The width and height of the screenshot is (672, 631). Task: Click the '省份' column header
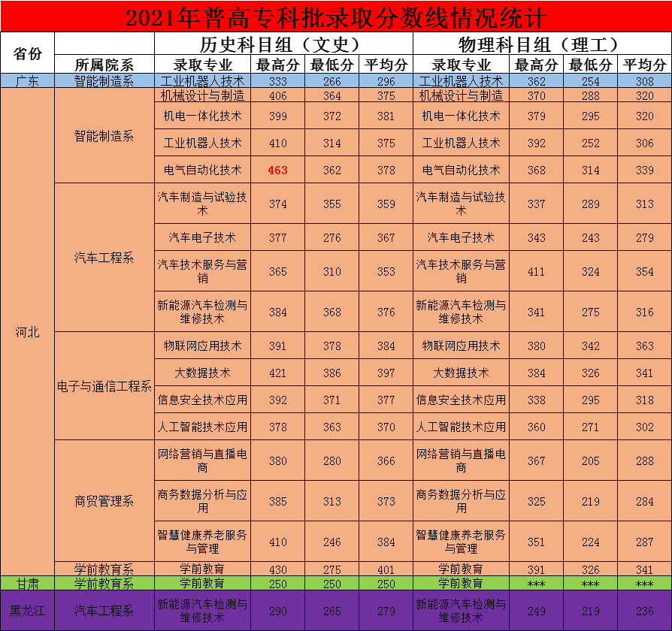pos(28,53)
